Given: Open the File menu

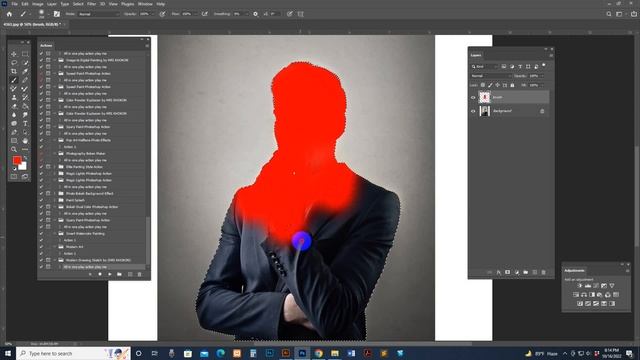Looking at the screenshot, I should (x=14, y=4).
